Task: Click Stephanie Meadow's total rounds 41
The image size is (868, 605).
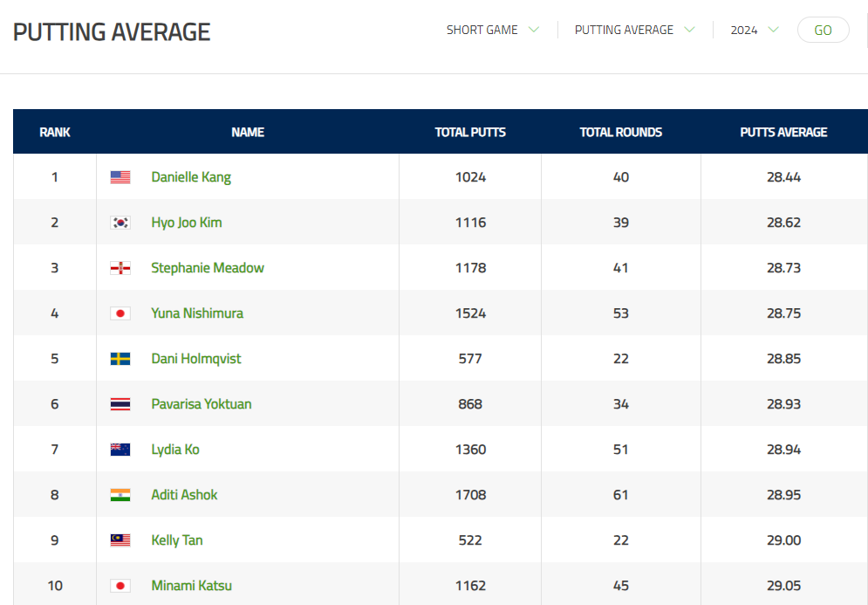Action: coord(620,268)
